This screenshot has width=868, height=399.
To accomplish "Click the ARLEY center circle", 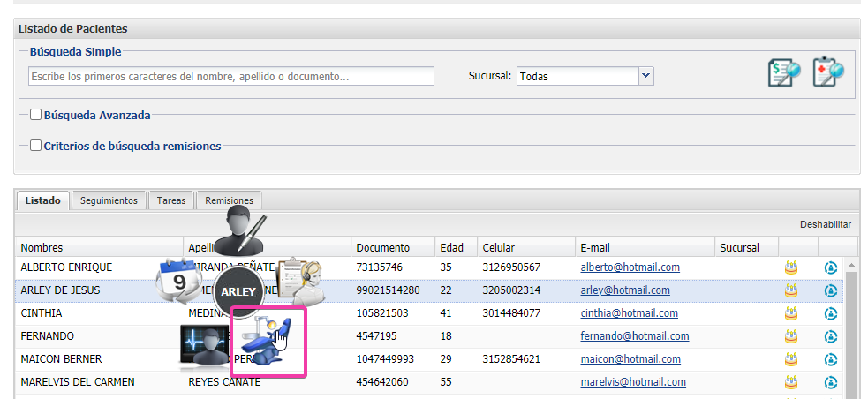I will point(238,292).
